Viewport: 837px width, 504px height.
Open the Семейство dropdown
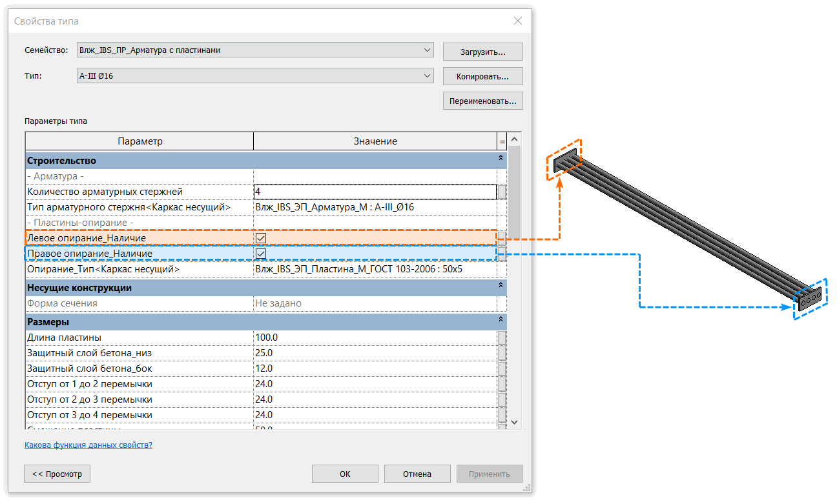(x=255, y=50)
